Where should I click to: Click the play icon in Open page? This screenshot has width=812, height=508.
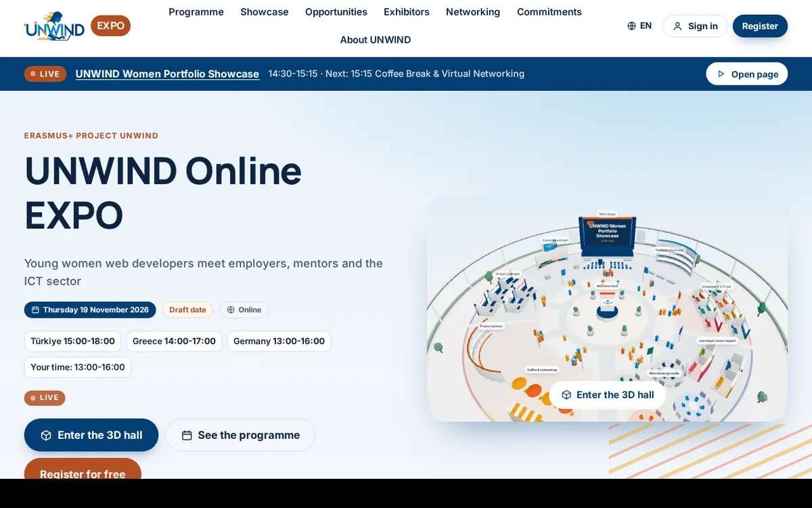point(721,74)
